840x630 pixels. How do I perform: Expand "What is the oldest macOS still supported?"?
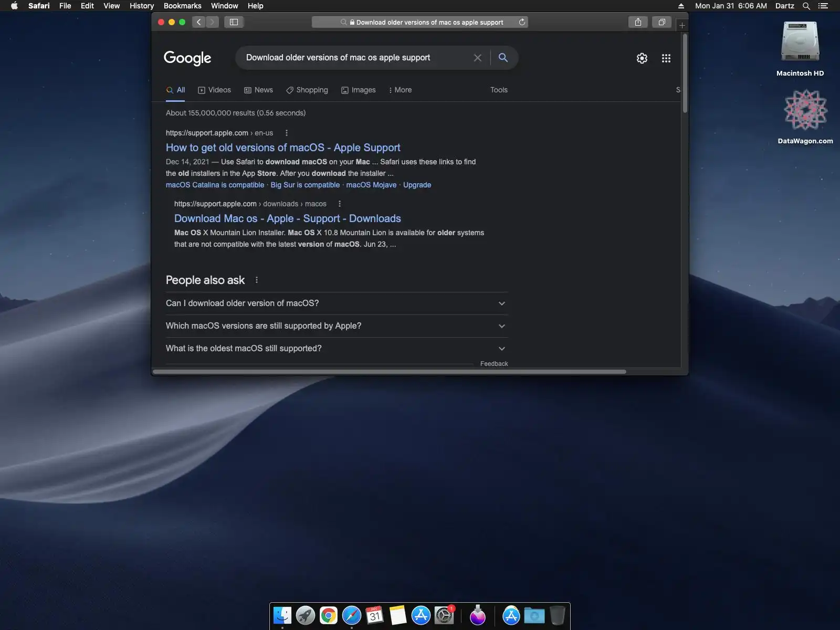point(337,349)
